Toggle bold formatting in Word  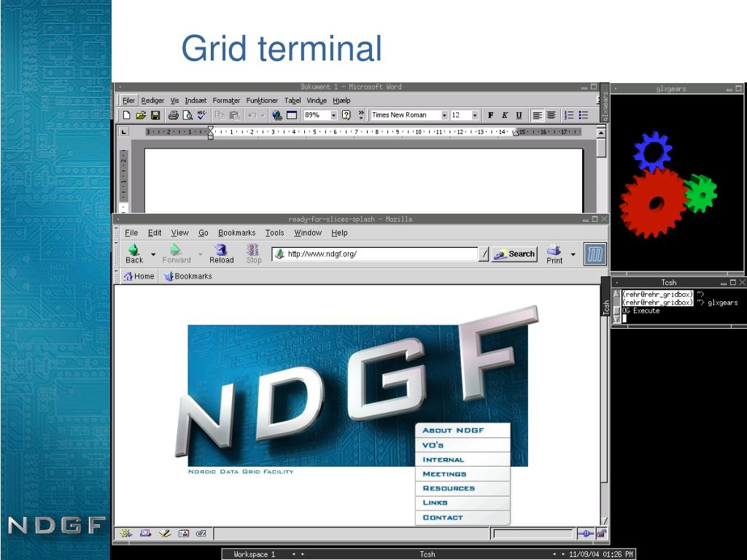tap(490, 115)
